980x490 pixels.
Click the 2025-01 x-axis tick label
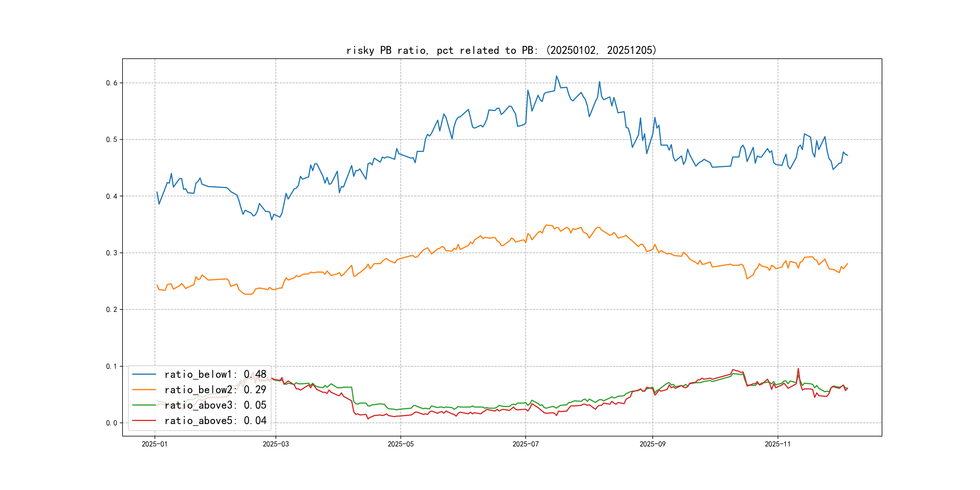click(x=155, y=444)
